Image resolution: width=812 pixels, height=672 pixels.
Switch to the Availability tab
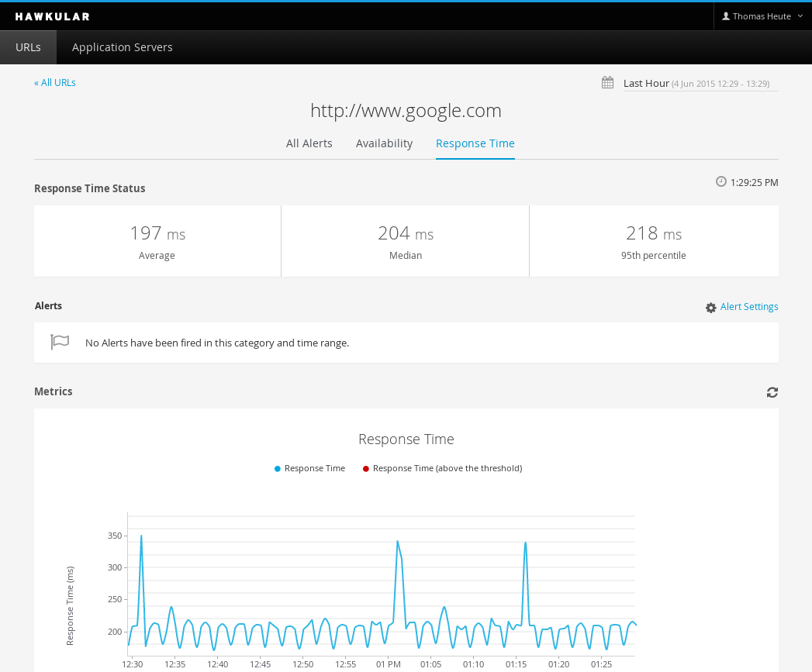click(x=384, y=143)
